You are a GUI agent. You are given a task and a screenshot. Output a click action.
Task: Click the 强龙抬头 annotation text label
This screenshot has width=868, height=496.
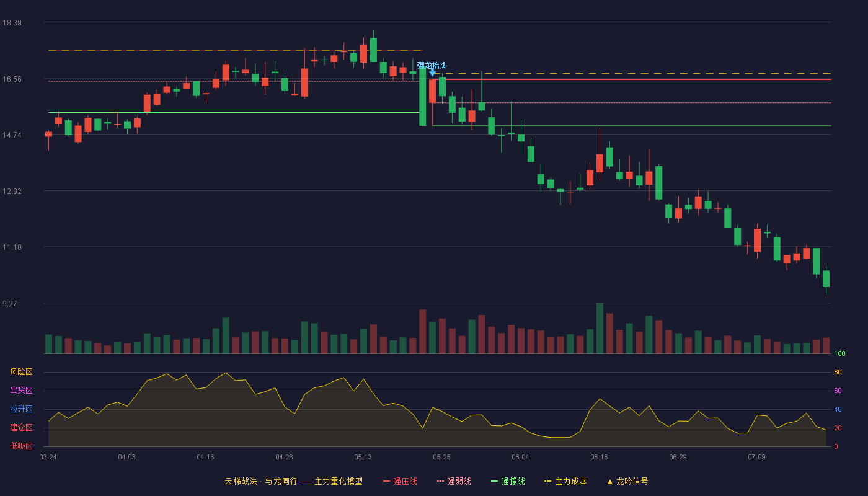coord(432,65)
